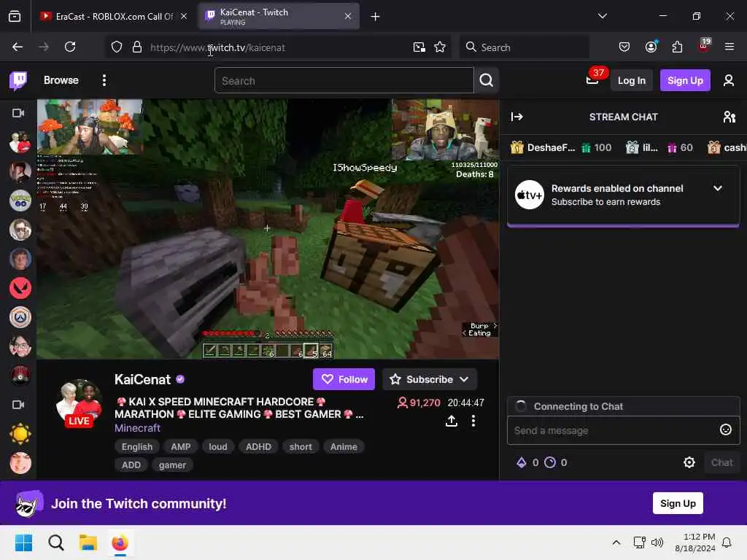This screenshot has height=560, width=747.
Task: Open chat settings gear
Action: 689,462
